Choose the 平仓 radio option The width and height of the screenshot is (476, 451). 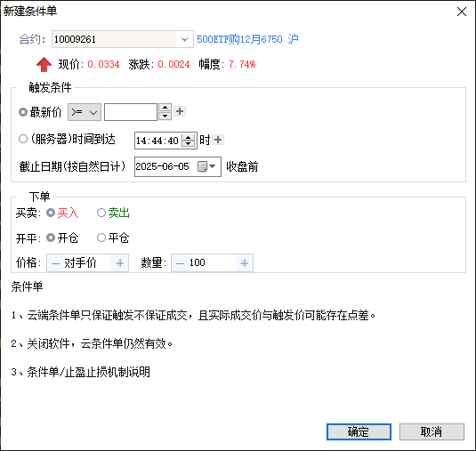tap(101, 238)
